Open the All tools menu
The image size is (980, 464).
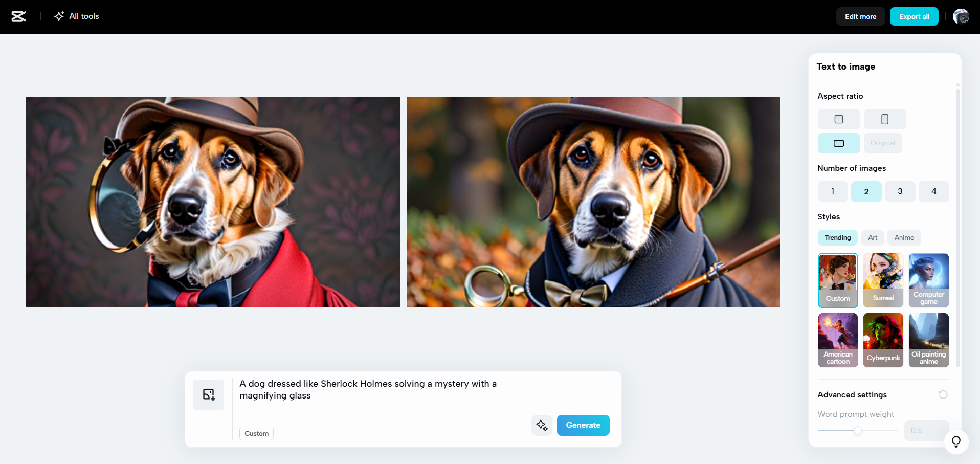pyautogui.click(x=77, y=16)
